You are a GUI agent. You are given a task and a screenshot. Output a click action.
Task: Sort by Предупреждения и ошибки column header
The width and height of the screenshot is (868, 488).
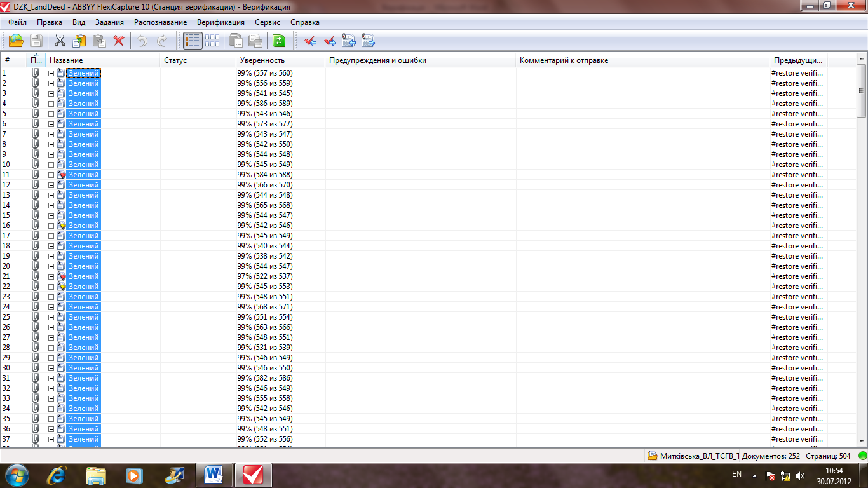(421, 60)
